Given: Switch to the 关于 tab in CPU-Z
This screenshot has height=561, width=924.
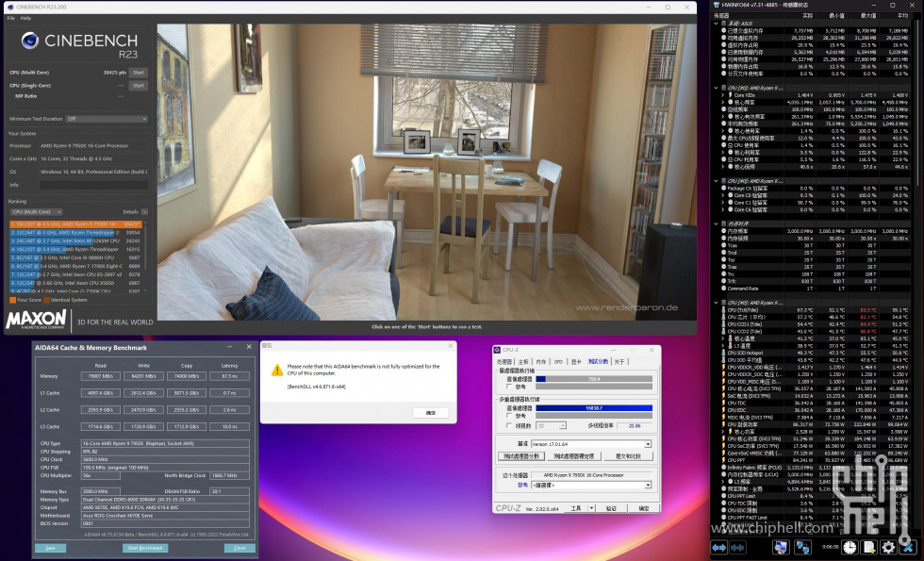Looking at the screenshot, I should click(x=619, y=362).
